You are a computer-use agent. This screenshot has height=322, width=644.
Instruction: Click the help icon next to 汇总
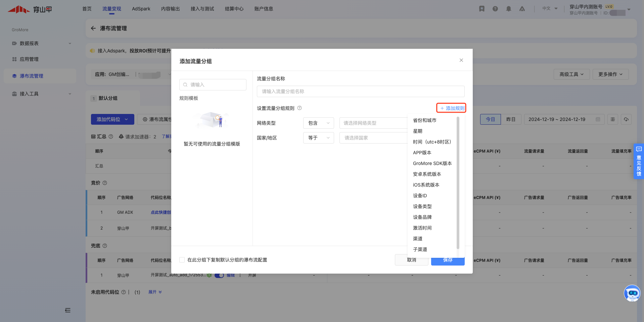111,136
